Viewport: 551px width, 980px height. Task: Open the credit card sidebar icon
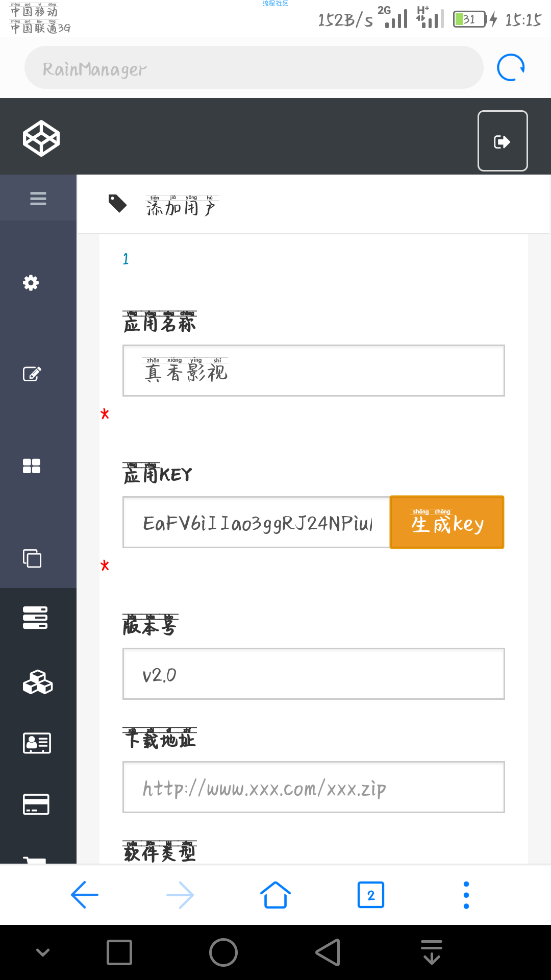click(x=36, y=804)
